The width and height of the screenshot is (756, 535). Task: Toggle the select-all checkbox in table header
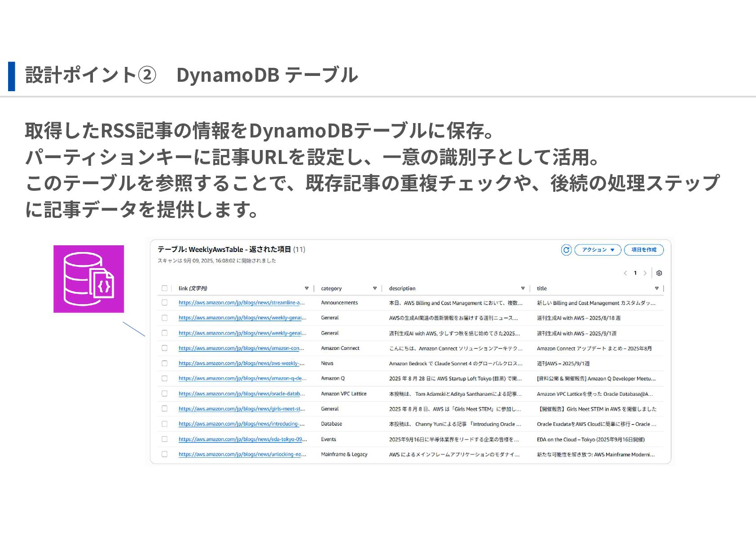point(165,288)
